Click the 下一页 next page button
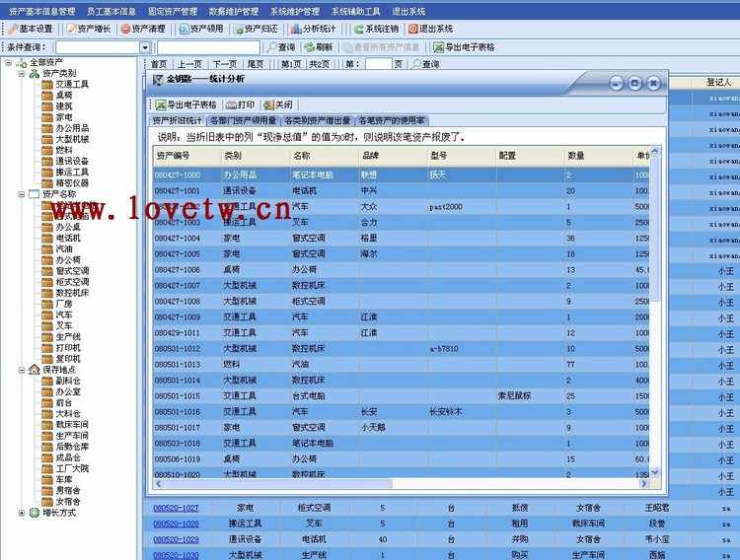Viewport: 740px width, 560px height. [x=225, y=64]
